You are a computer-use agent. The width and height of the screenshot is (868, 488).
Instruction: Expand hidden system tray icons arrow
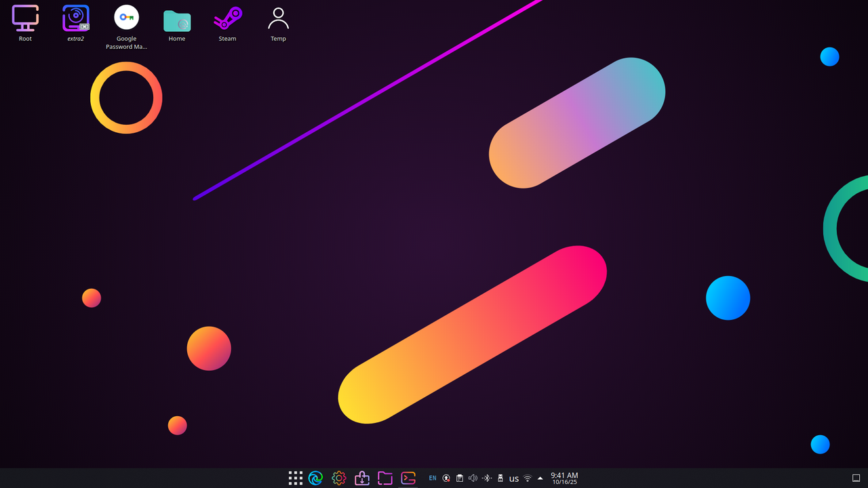(x=540, y=478)
